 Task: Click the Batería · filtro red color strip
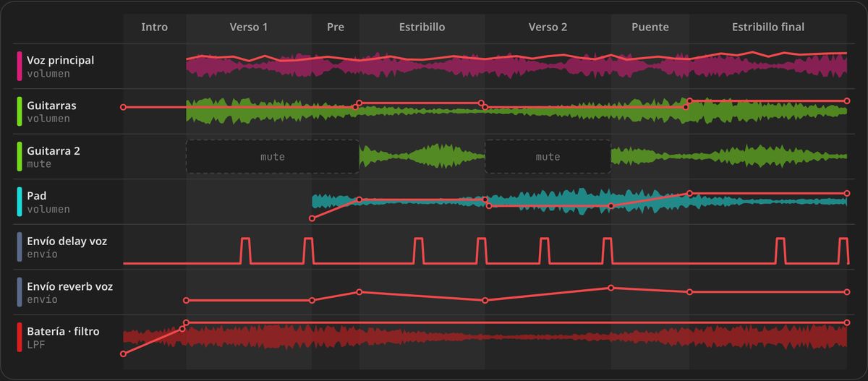click(20, 337)
